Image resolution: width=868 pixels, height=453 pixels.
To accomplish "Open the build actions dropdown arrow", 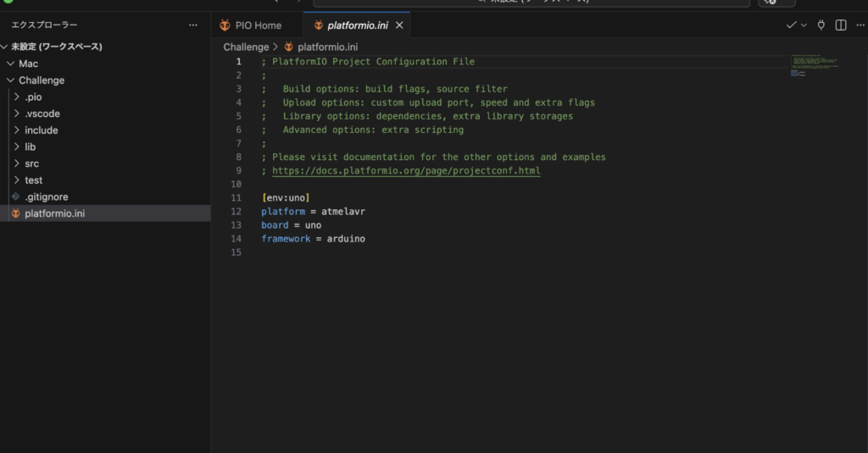I will 804,25.
